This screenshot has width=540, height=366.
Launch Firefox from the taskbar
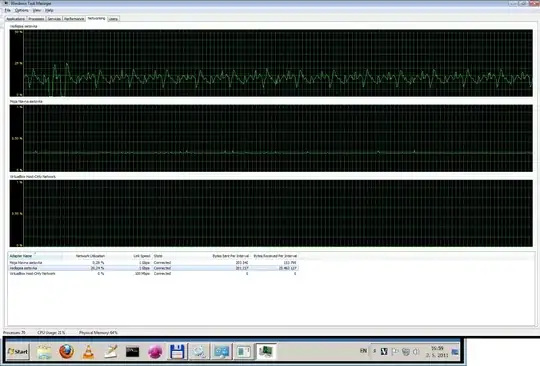66,352
